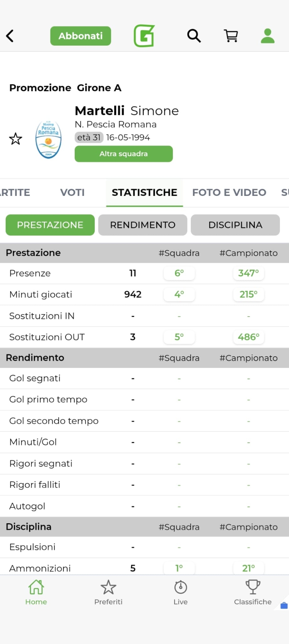This screenshot has height=644, width=289.
Task: Open the search magnifier icon
Action: click(x=194, y=36)
